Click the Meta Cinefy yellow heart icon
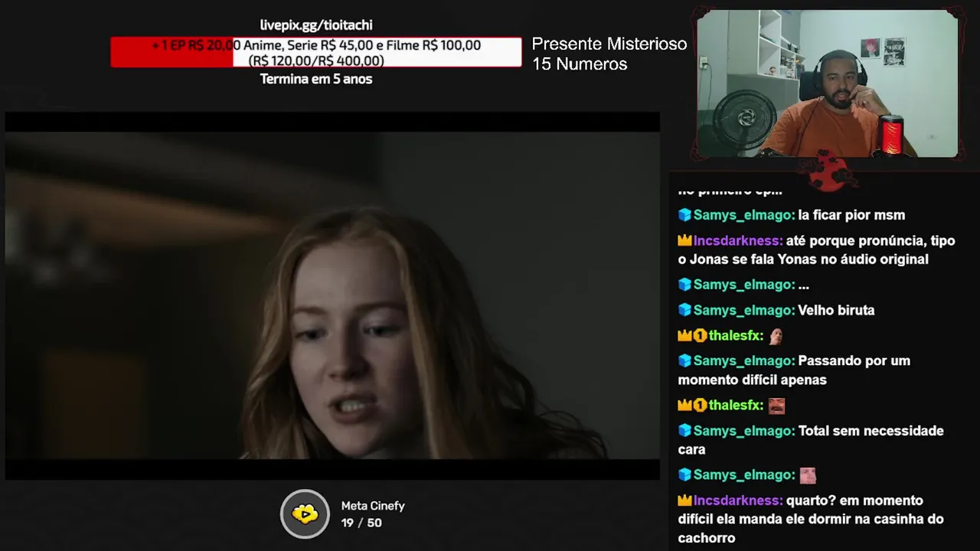 click(x=305, y=514)
